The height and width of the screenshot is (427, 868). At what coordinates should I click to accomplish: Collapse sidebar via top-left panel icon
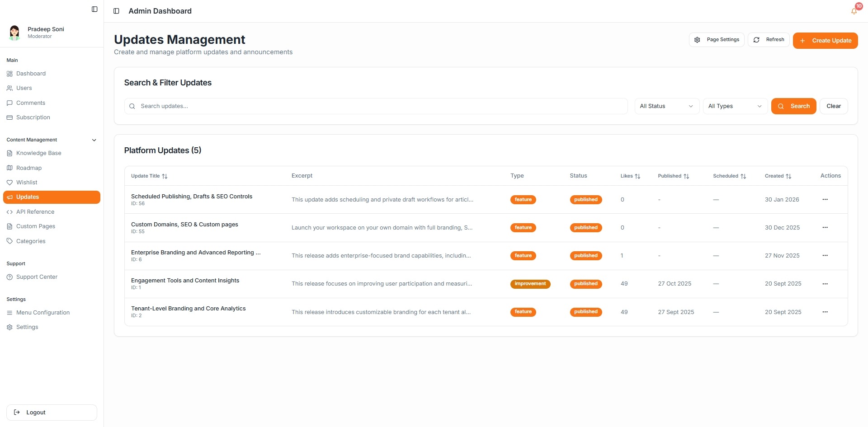point(94,9)
